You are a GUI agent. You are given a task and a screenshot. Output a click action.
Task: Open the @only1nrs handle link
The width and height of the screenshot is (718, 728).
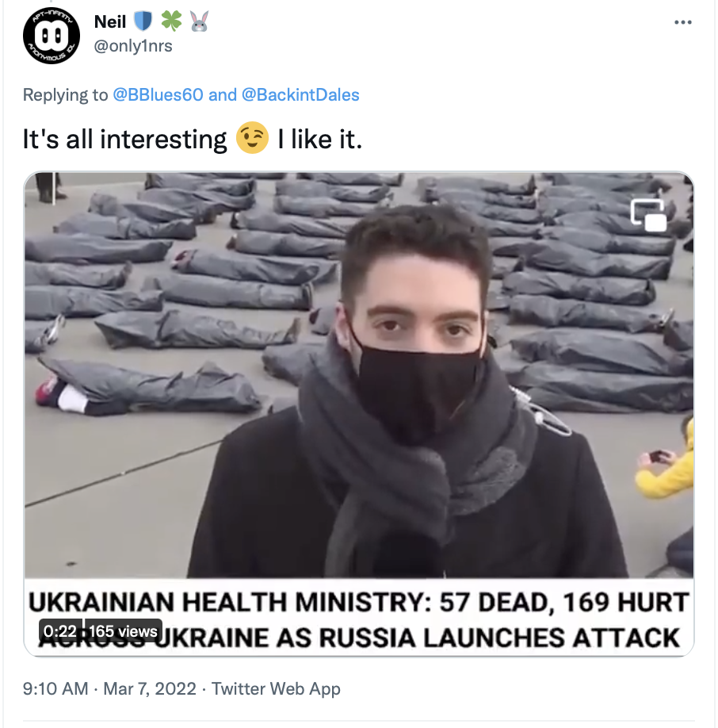tap(133, 46)
